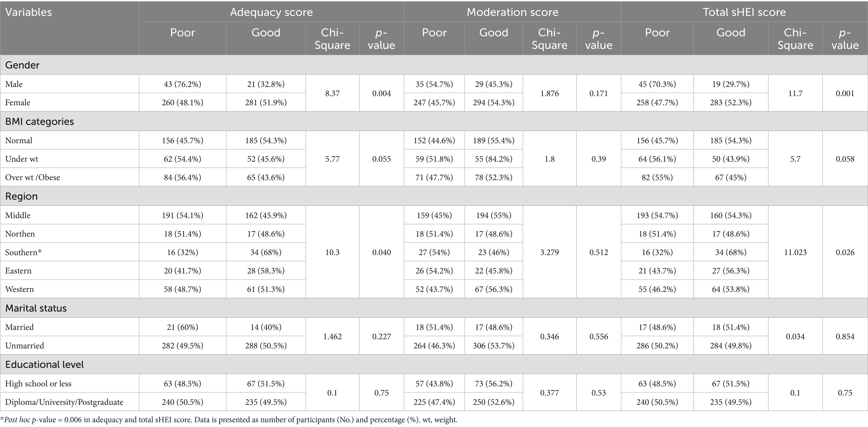Select the Adequacy score header cell
This screenshot has height=427, width=868.
(x=271, y=13)
